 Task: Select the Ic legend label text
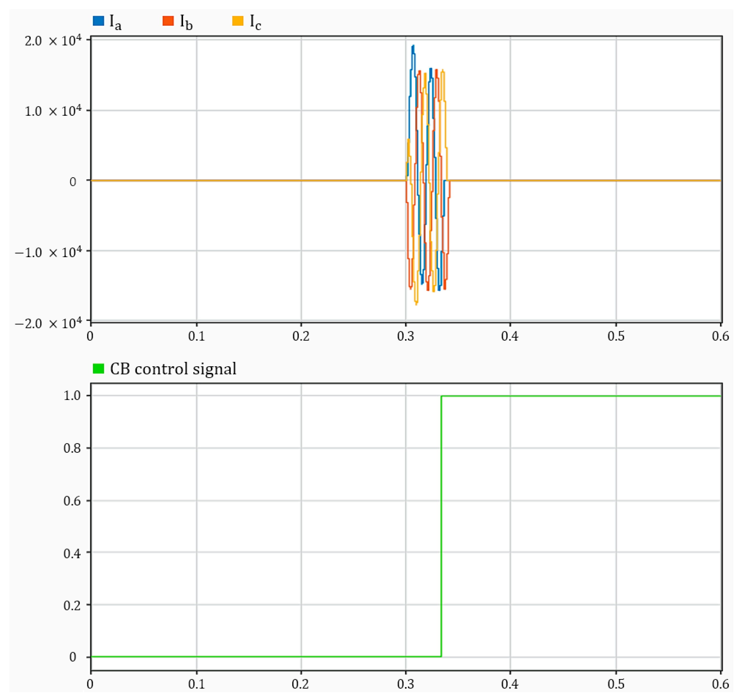pyautogui.click(x=255, y=22)
